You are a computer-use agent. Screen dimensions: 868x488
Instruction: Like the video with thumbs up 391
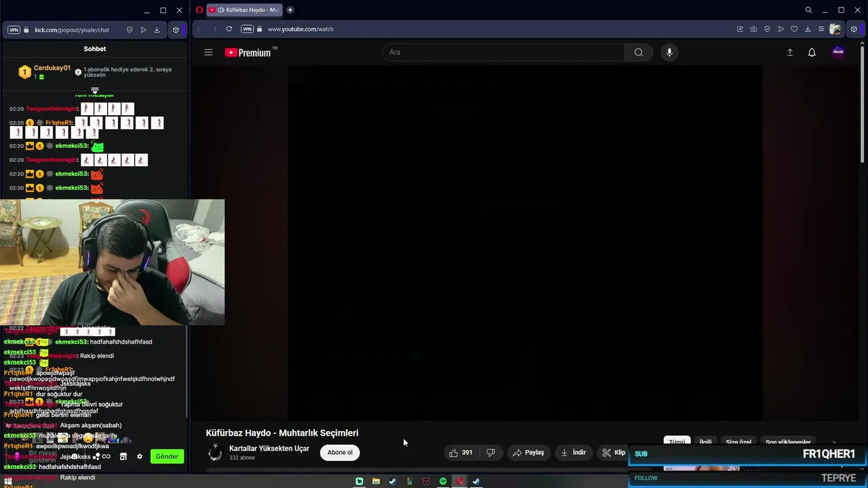pos(461,453)
